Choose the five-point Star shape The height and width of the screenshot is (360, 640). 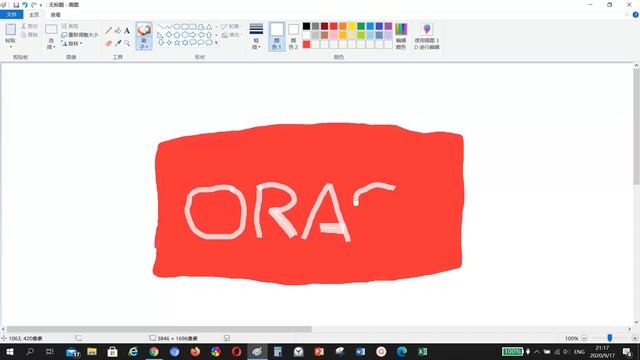click(177, 42)
